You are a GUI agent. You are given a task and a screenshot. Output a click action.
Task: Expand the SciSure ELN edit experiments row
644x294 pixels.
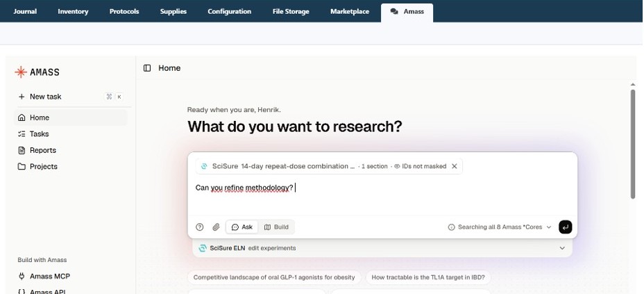point(382,248)
